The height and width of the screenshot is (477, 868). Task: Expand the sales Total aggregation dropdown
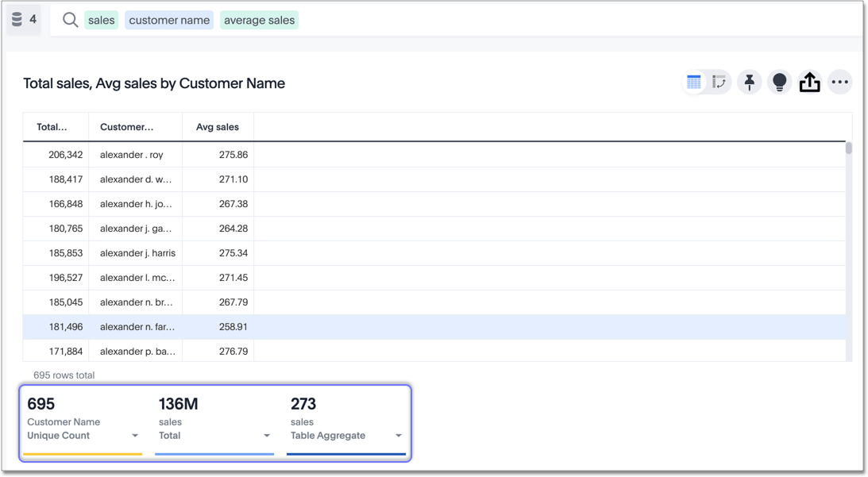tap(267, 436)
